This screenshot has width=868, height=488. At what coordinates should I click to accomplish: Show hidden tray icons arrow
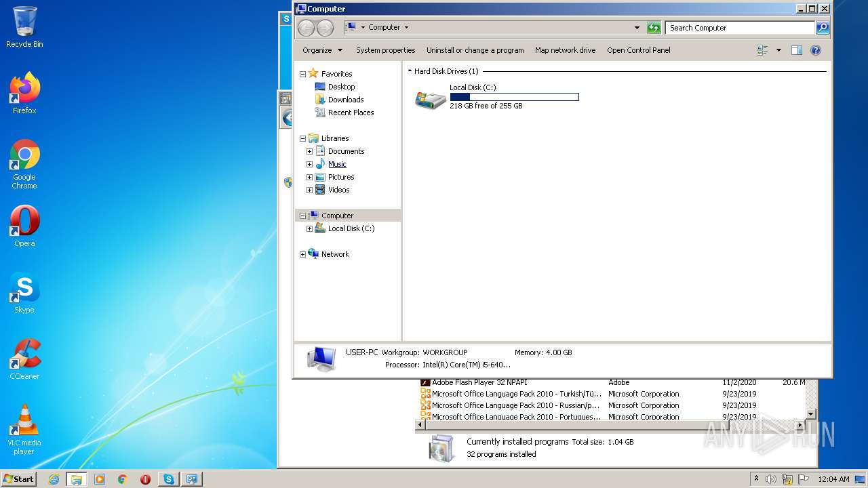pyautogui.click(x=756, y=479)
